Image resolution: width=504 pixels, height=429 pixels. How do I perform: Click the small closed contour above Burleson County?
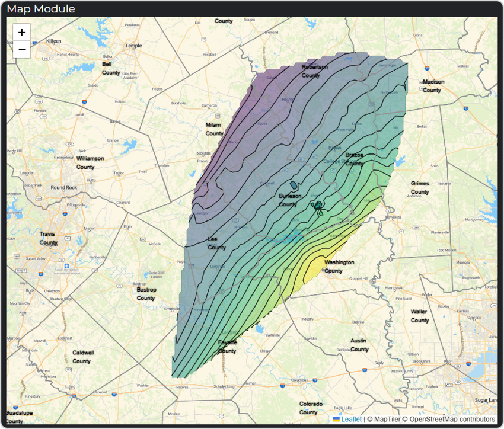point(293,185)
